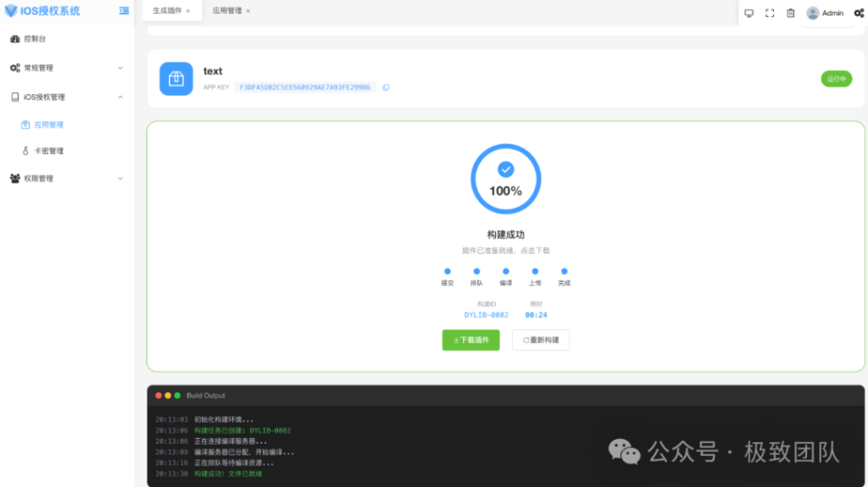
Task: Click the red dot in Build Output
Action: click(x=159, y=396)
